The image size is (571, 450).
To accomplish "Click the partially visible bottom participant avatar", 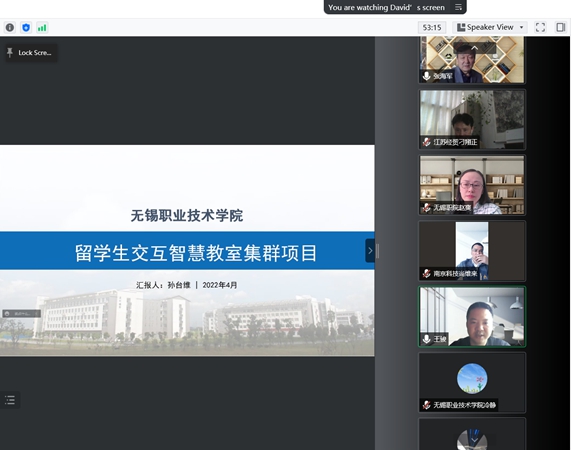I will (x=472, y=439).
